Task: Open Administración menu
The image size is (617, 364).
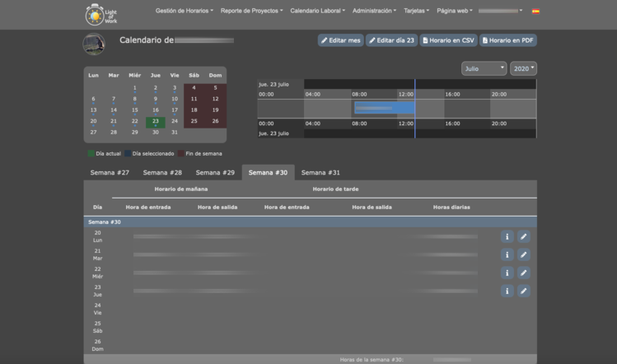Action: (x=374, y=11)
